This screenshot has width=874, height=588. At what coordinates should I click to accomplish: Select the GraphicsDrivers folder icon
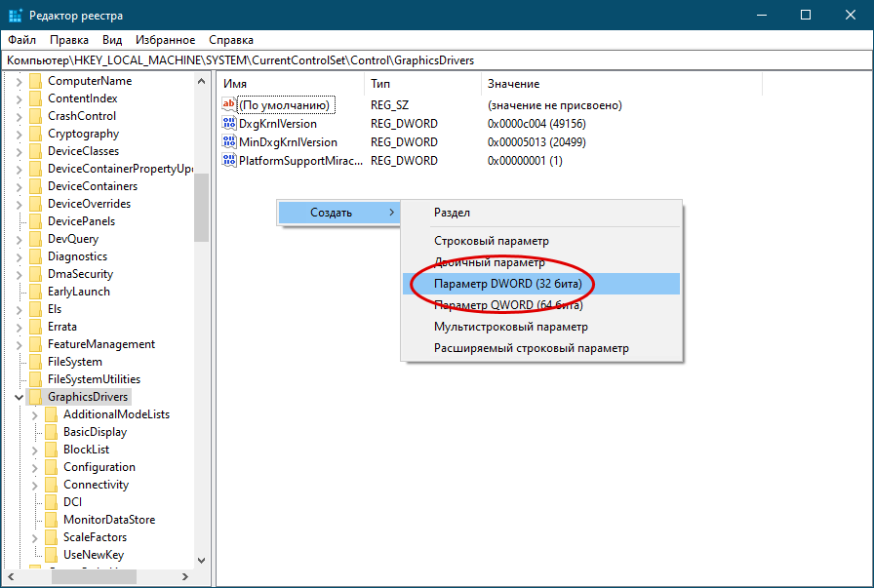[x=36, y=397]
